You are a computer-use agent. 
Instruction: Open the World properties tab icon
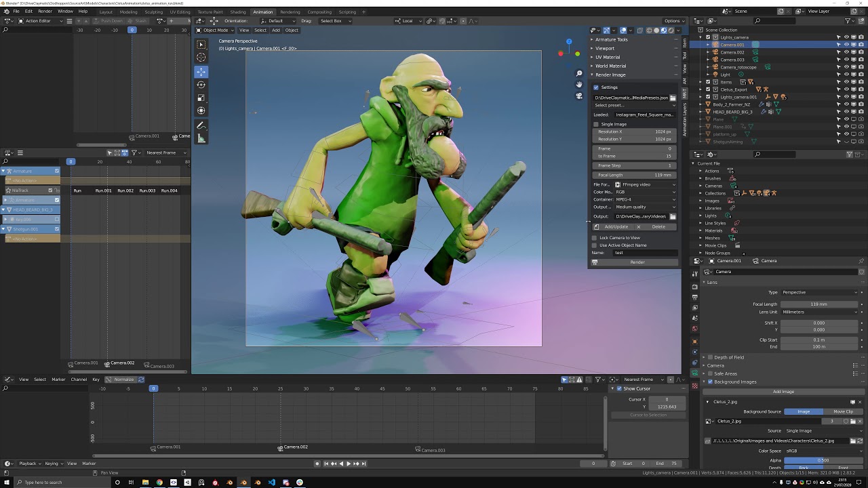click(694, 329)
